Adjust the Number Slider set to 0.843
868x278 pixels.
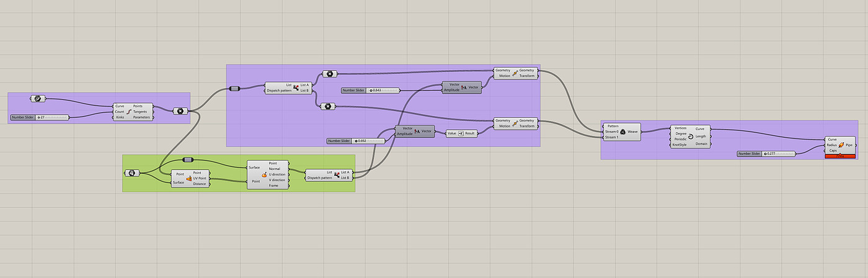tap(370, 90)
